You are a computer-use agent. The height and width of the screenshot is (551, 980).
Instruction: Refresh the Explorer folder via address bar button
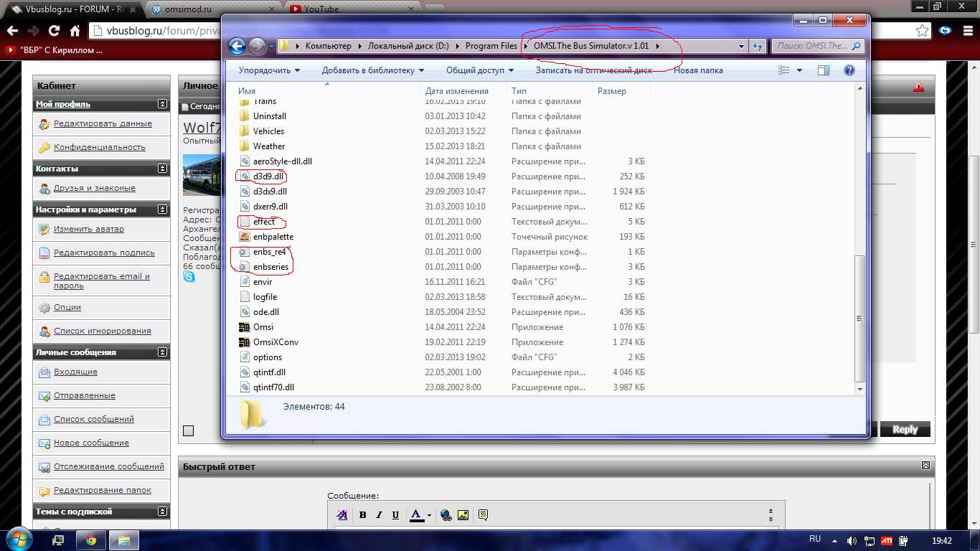[758, 46]
